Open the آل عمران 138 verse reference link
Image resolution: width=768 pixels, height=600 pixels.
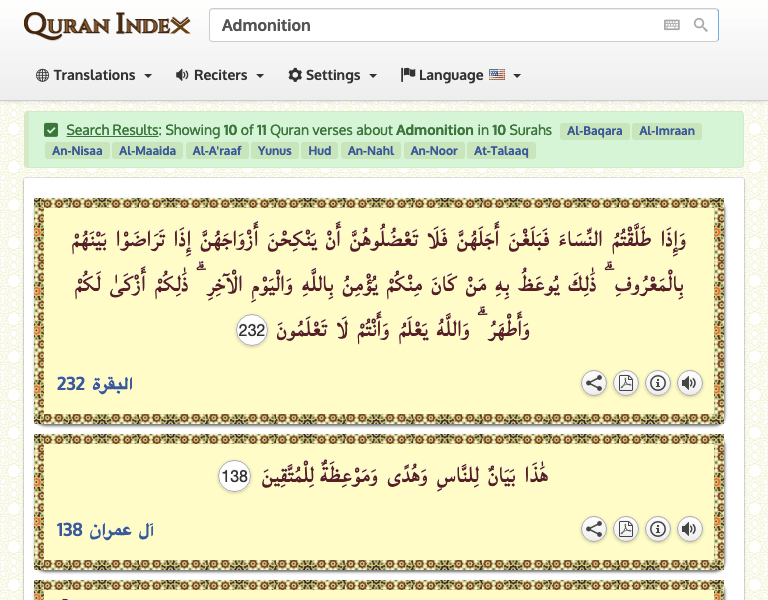105,530
